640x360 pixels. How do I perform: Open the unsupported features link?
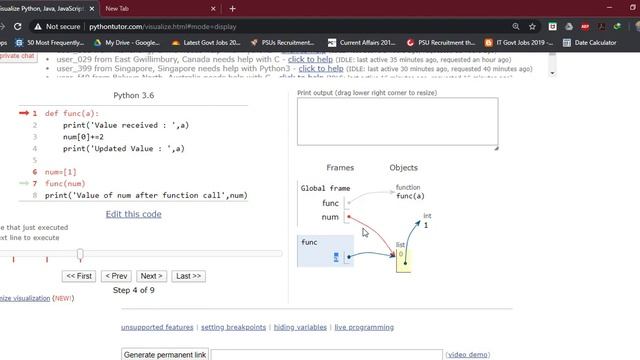coord(157,327)
